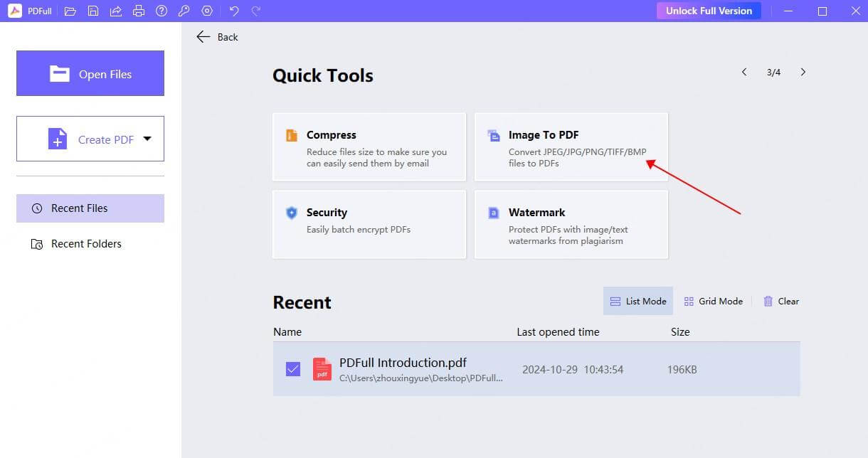Screen dimensions: 868x458
Task: Click the undo arrow icon
Action: (x=234, y=11)
